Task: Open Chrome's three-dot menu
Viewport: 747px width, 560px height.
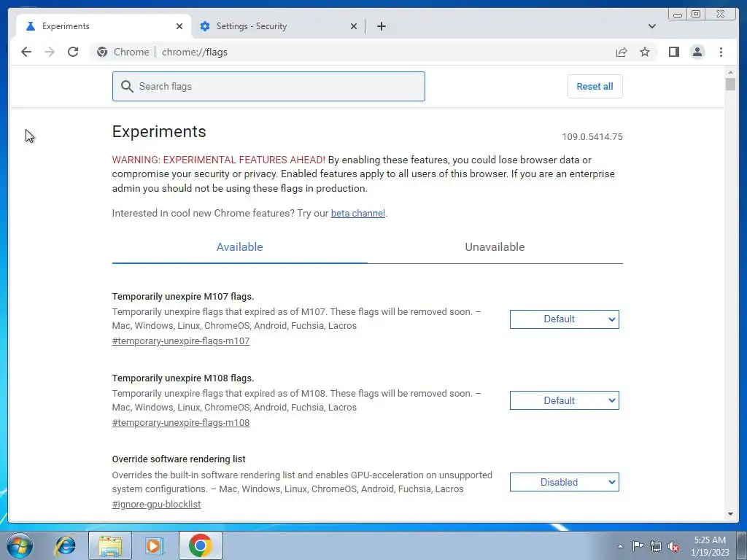Action: pos(721,52)
